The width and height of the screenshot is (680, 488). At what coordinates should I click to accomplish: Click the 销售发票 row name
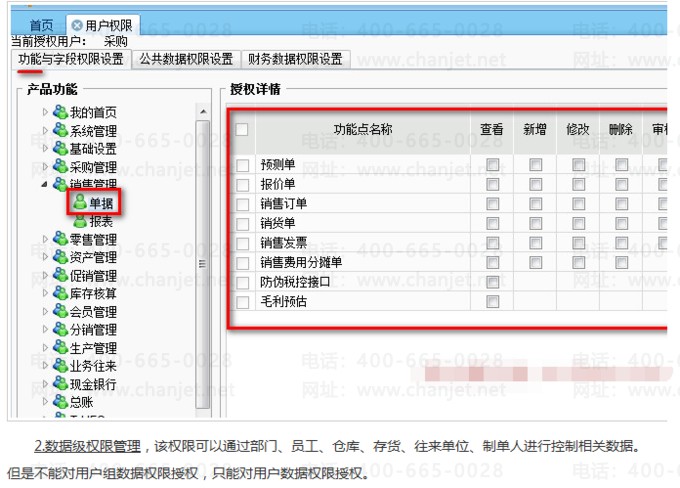click(284, 242)
